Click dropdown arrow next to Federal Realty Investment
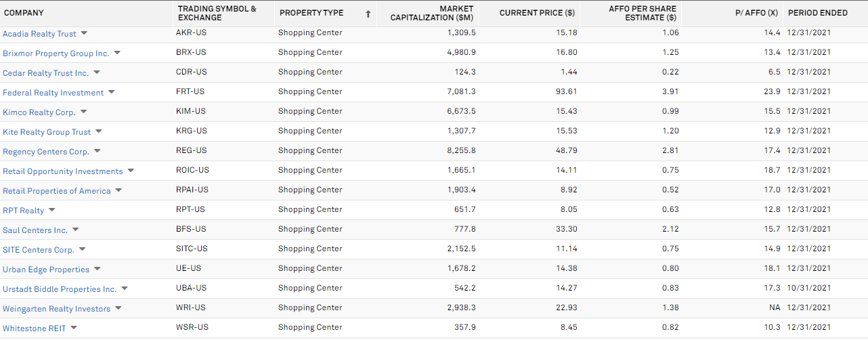Image resolution: width=868 pixels, height=340 pixels. 112,92
